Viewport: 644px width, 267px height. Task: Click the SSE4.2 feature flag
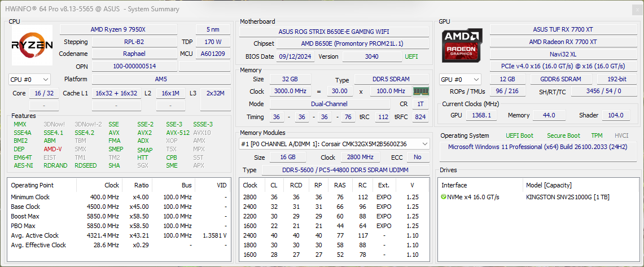point(84,133)
